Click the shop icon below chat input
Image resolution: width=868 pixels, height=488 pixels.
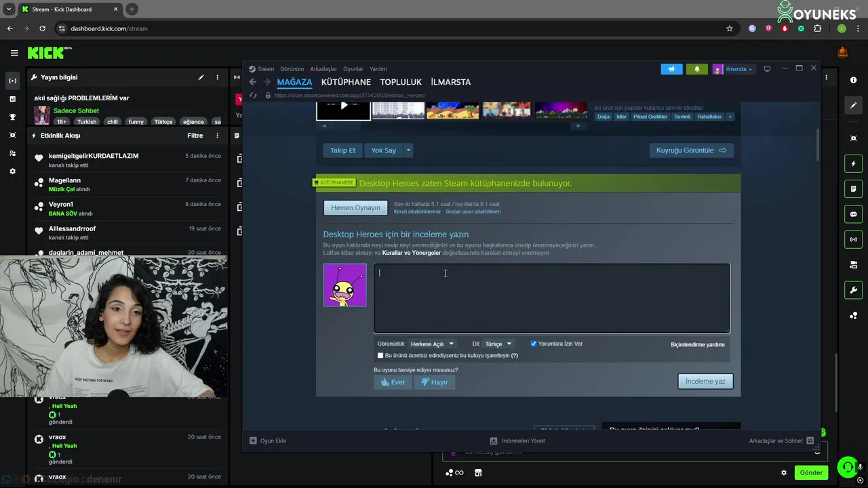pyautogui.click(x=477, y=473)
